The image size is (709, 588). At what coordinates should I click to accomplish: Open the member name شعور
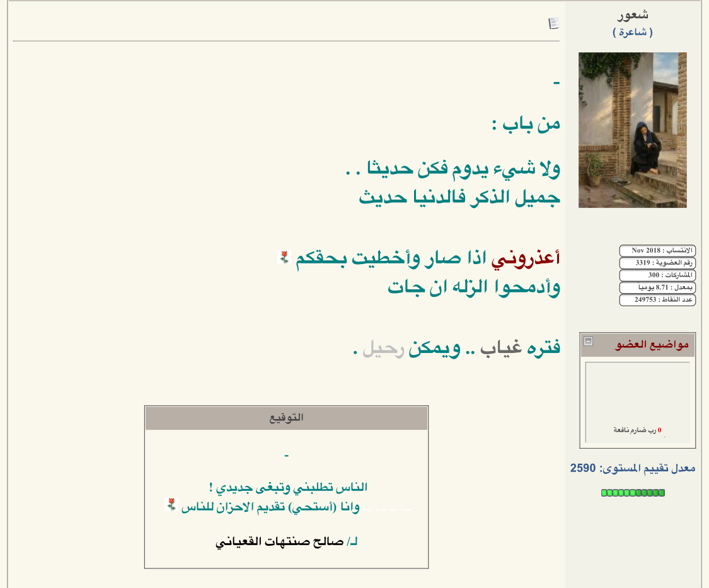633,15
